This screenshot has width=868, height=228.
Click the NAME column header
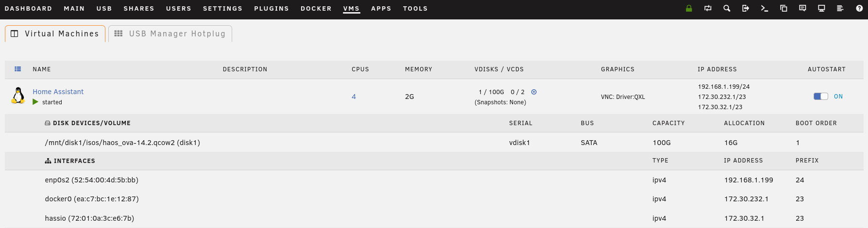pos(42,69)
